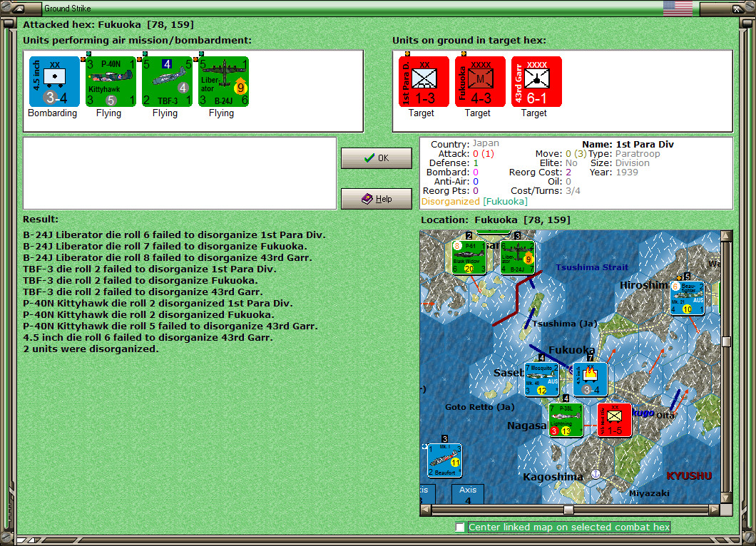Click '4.5 inch die roll 6' result line
Screen dimensions: 756x546
[x=148, y=337]
